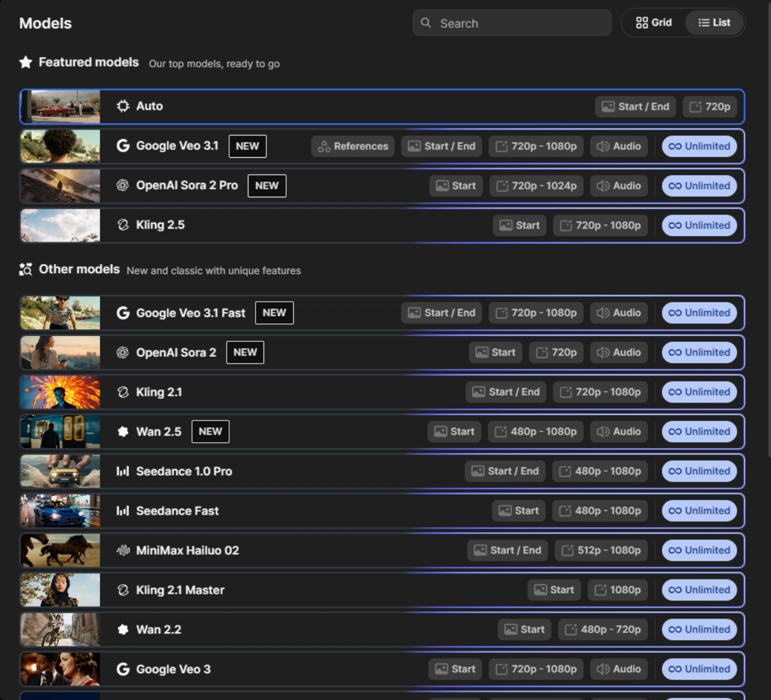Select the "Kling 2.1 Master" model name
Screen dimensions: 771x700
click(x=181, y=590)
